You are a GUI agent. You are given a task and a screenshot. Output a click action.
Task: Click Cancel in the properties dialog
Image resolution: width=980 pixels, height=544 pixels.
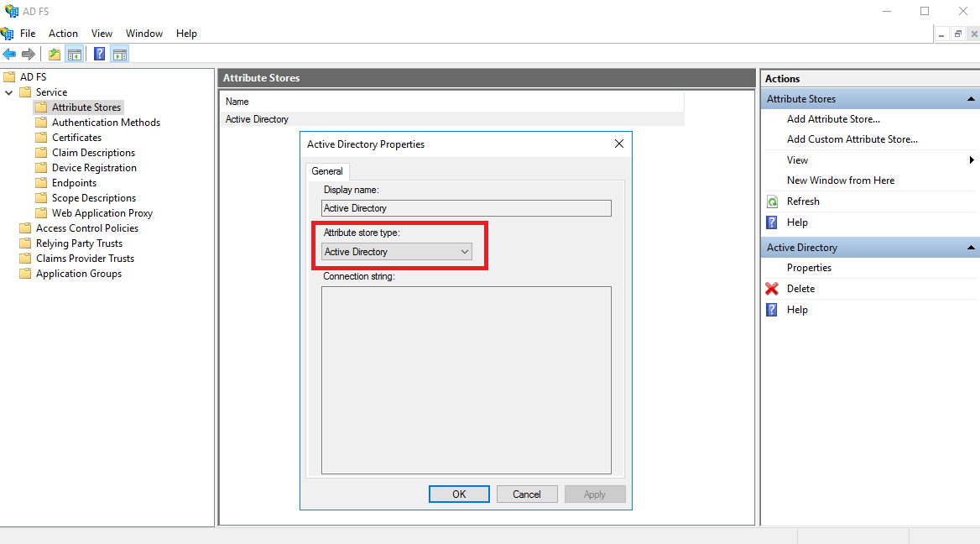tap(527, 494)
